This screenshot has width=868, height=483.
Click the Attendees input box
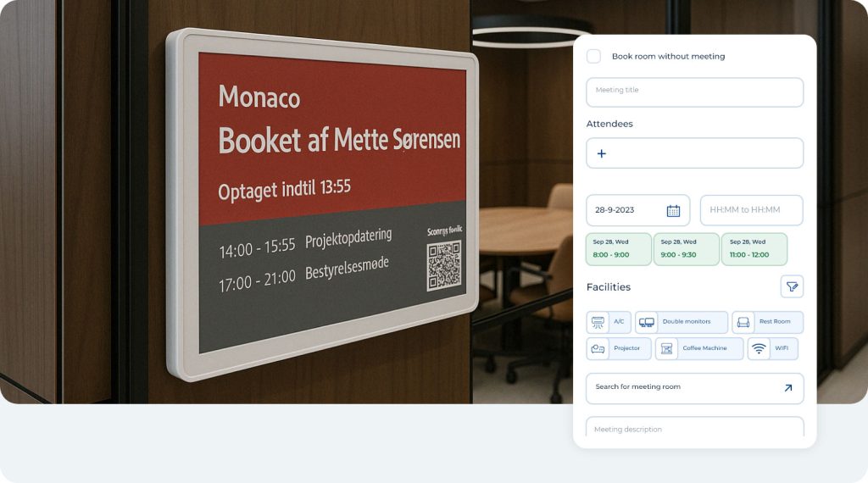(x=695, y=153)
